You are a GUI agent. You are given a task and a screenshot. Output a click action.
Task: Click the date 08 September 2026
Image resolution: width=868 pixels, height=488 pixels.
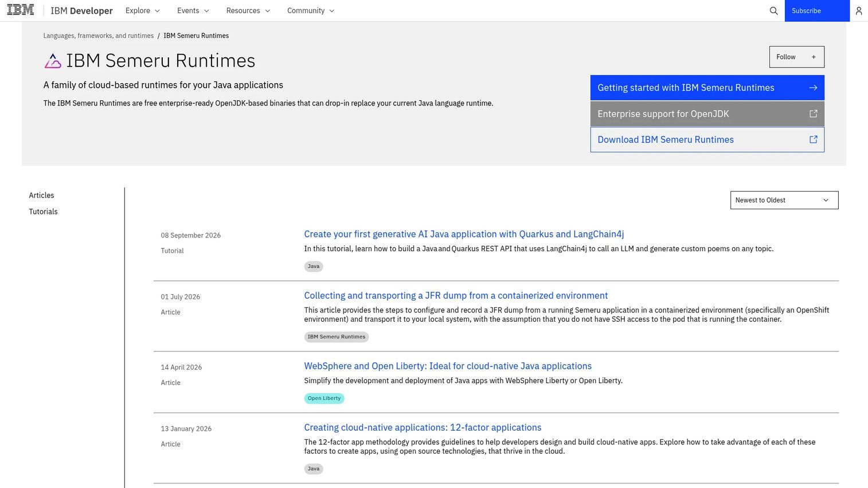(x=191, y=235)
